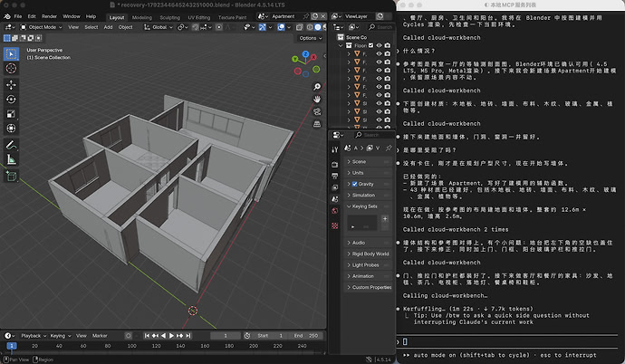
Task: Add a new view layer beside ViewLayer
Action: (380, 16)
